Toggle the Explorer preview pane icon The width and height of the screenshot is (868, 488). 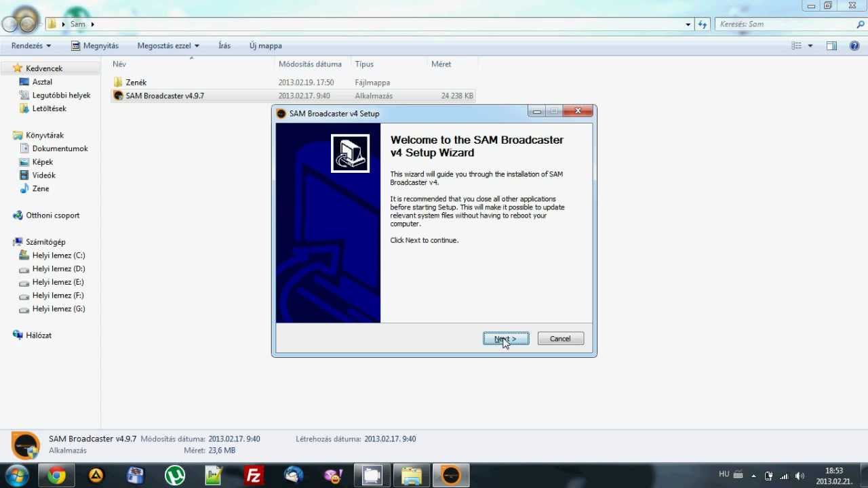click(x=832, y=46)
